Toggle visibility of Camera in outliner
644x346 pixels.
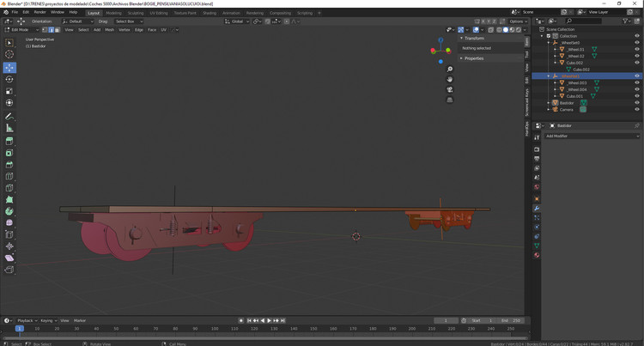637,109
